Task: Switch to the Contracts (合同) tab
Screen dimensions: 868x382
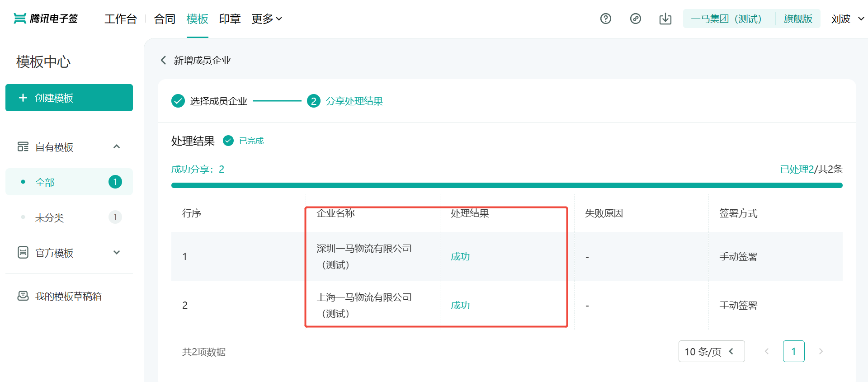Action: click(x=165, y=19)
